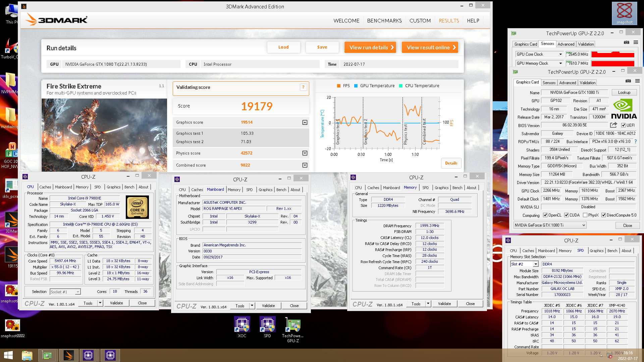Image resolution: width=644 pixels, height=362 pixels.
Task: Open SPD desktop shortcut icon
Action: (267, 327)
